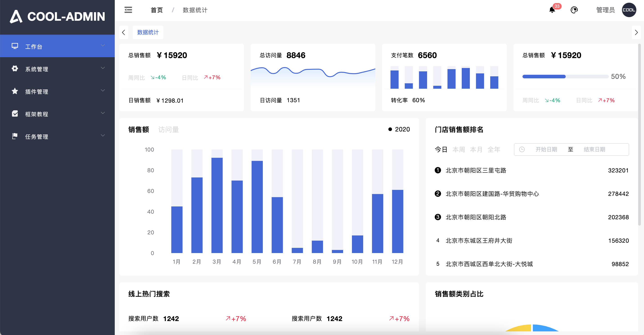This screenshot has width=644, height=335.
Task: Open the notification bell with 33 badge
Action: [552, 10]
